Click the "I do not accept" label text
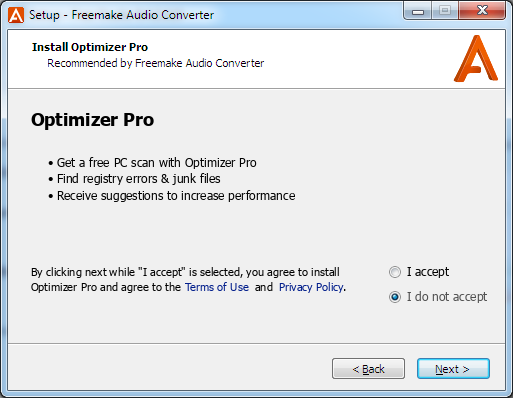The height and width of the screenshot is (398, 513). (447, 296)
